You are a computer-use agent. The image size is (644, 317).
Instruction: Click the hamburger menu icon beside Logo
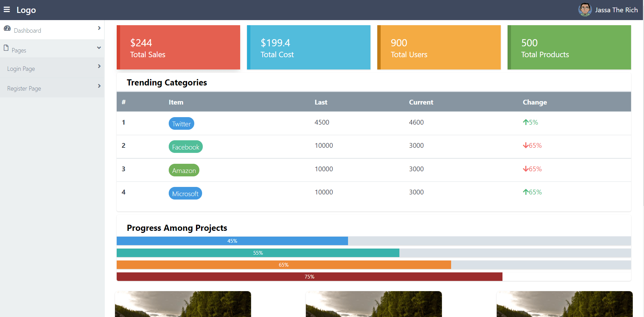[7, 10]
